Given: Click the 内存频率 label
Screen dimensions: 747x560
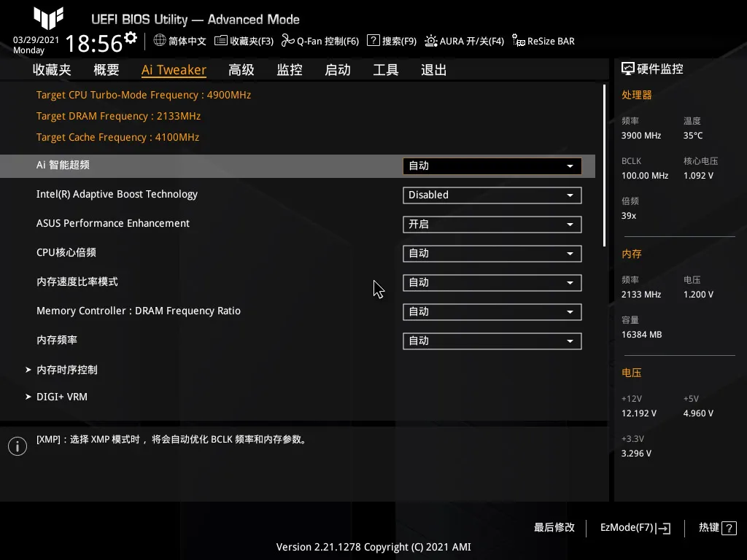Looking at the screenshot, I should tap(57, 340).
